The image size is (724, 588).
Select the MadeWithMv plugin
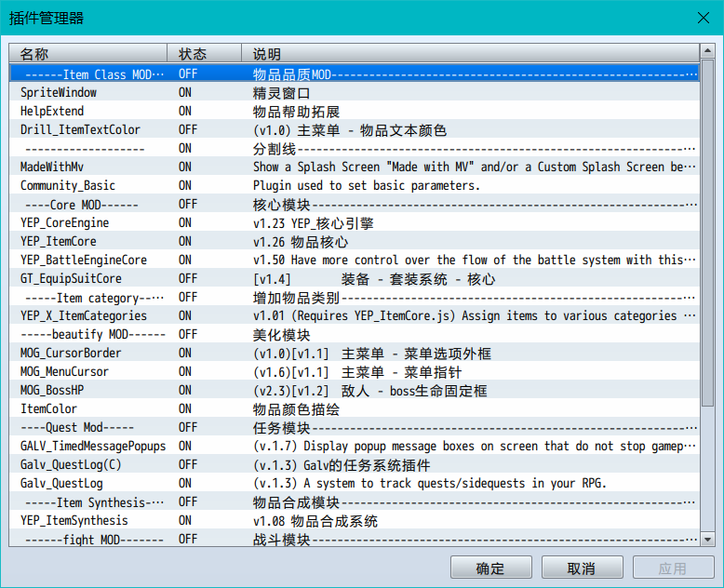(354, 167)
